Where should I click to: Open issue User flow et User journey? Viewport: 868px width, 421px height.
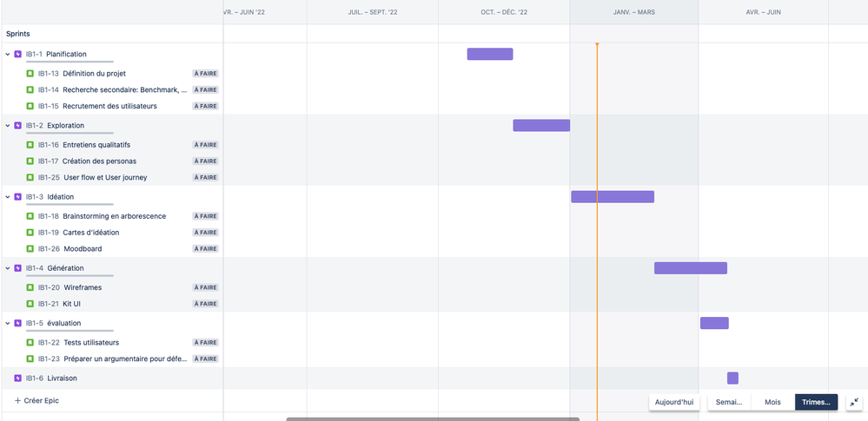click(105, 178)
